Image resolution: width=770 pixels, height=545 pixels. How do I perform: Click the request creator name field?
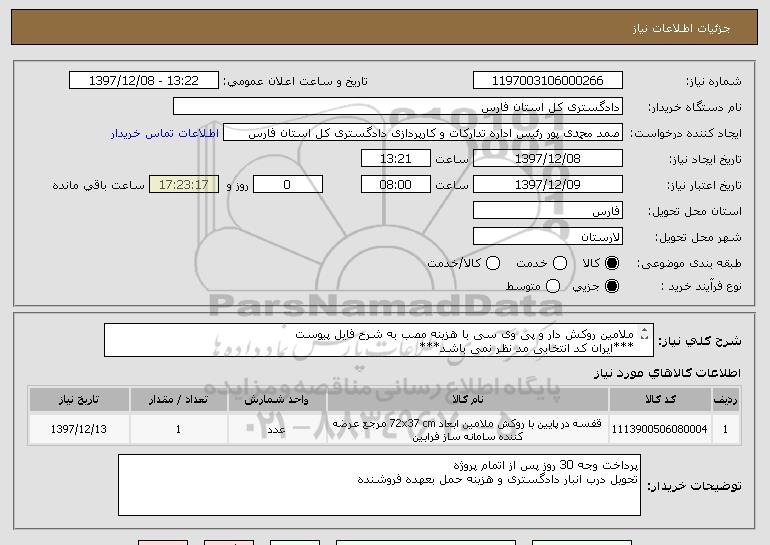coord(423,133)
